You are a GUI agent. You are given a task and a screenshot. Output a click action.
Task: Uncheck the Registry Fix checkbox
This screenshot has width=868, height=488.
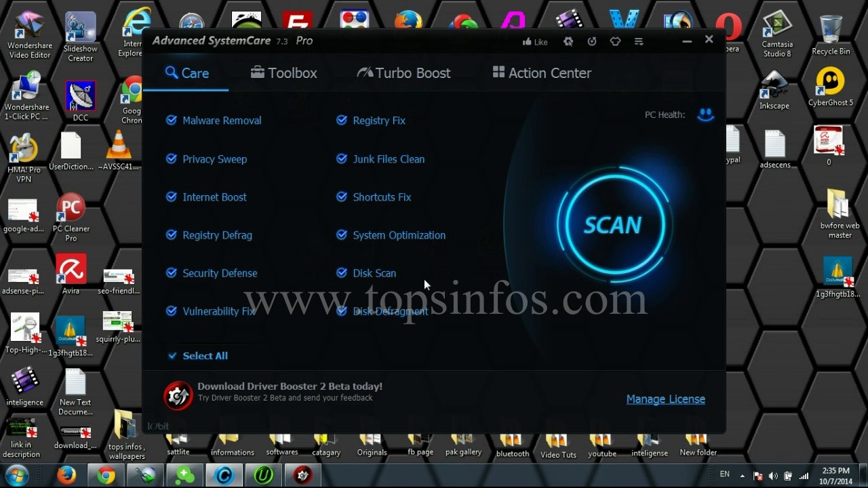click(x=342, y=121)
